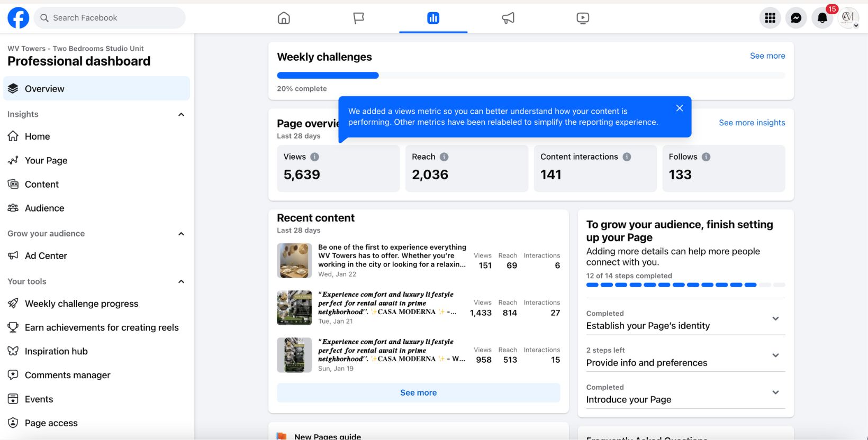Open the Pages flag icon in top bar
Viewport: 868px width, 440px height.
pos(358,18)
